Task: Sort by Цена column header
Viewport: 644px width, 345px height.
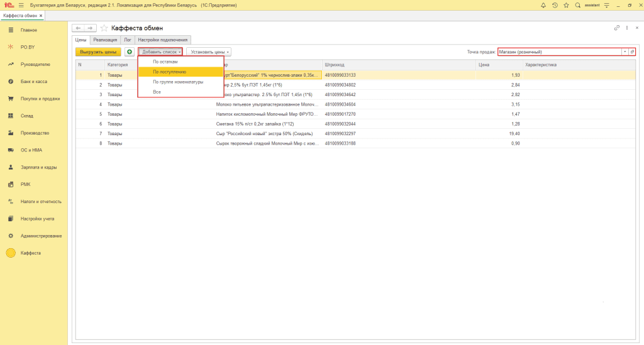Action: pos(499,65)
